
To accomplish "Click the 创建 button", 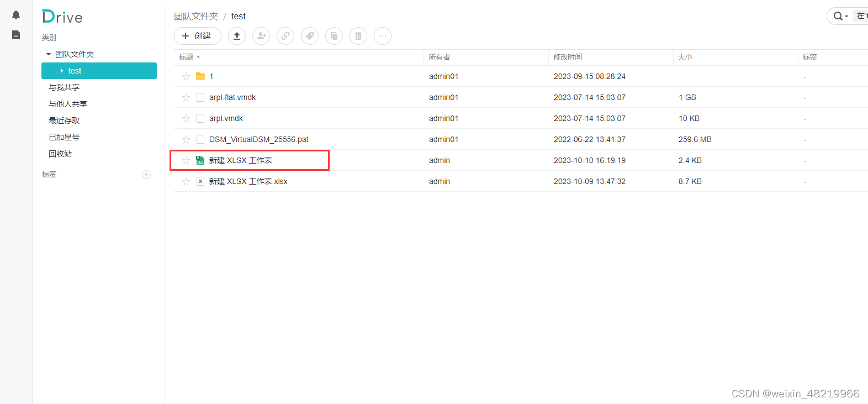I will point(198,36).
